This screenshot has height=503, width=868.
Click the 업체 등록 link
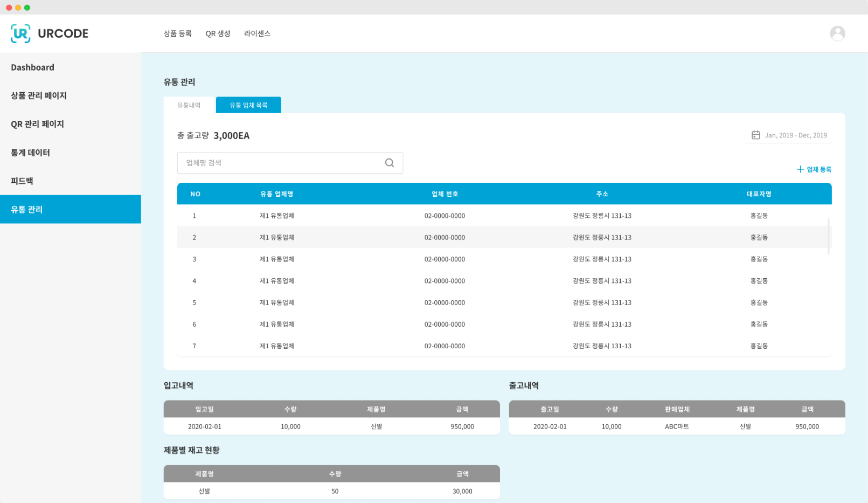pos(818,169)
